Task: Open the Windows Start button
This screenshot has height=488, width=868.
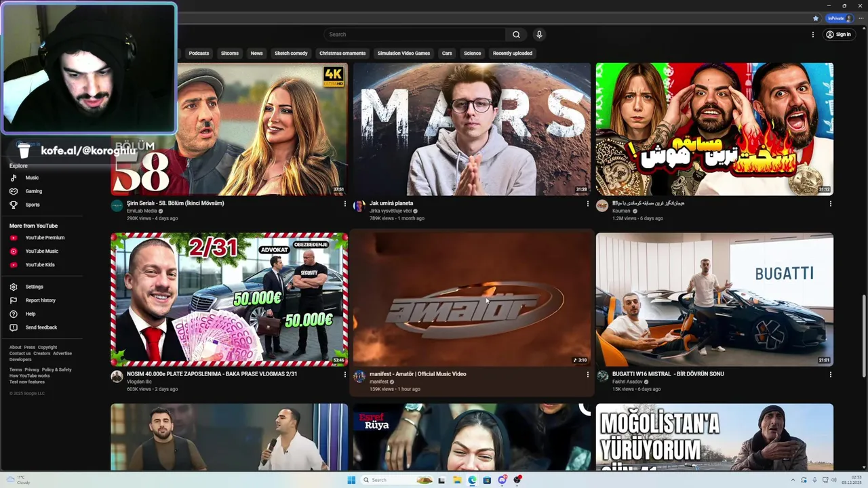Action: 351,480
